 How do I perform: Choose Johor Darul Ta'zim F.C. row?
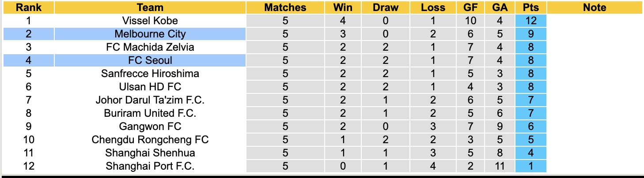(x=150, y=100)
